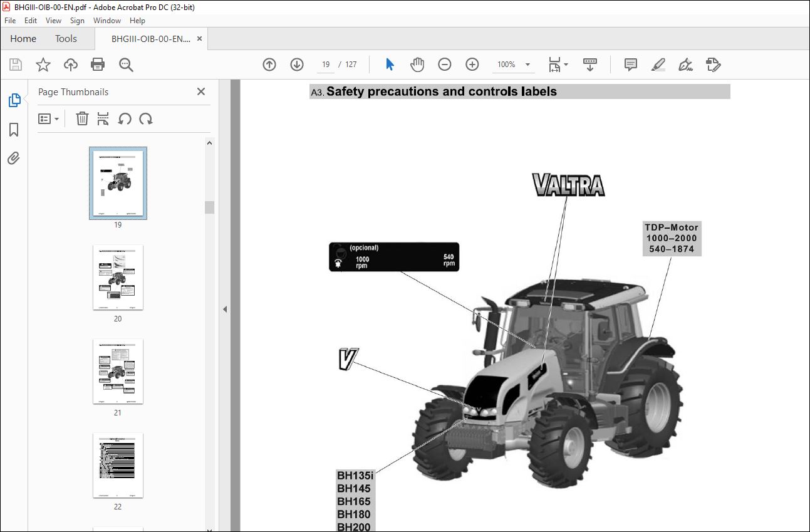Zoom in with the plus button
This screenshot has height=532, width=810.
click(472, 65)
